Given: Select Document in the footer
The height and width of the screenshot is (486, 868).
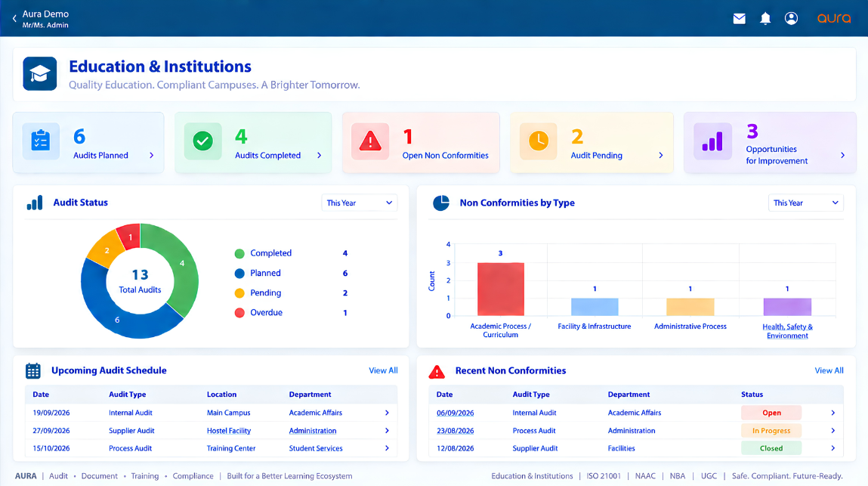Looking at the screenshot, I should point(99,476).
